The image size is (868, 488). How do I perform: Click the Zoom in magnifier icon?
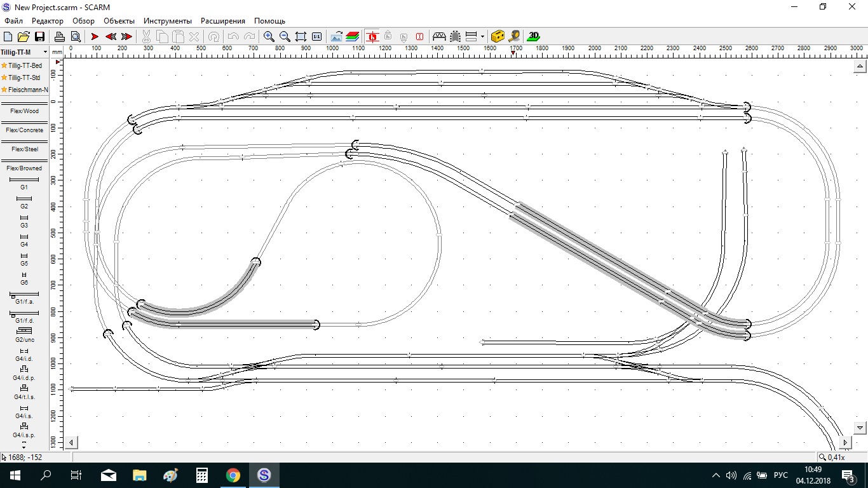(x=269, y=37)
